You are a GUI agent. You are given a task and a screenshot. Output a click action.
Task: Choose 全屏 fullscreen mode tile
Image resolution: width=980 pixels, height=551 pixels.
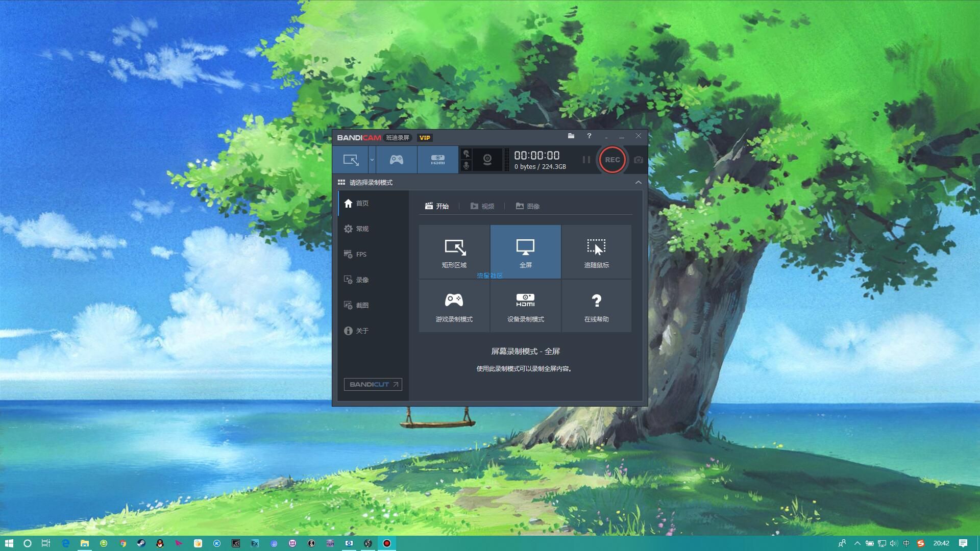[x=525, y=252]
